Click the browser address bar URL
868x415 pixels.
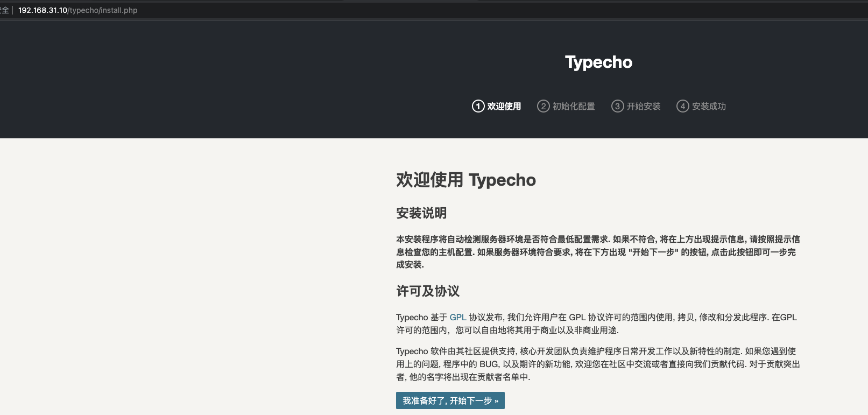[x=78, y=10]
